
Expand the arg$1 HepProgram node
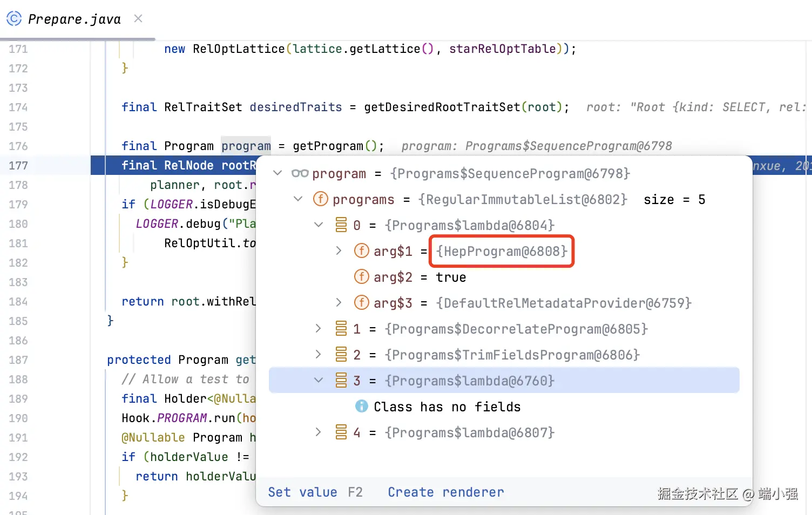point(339,250)
